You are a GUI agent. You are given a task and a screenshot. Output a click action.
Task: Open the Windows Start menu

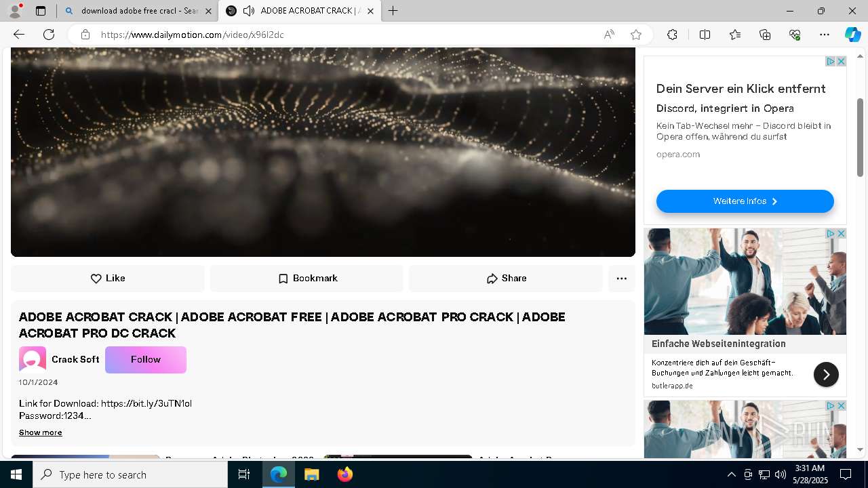16,474
